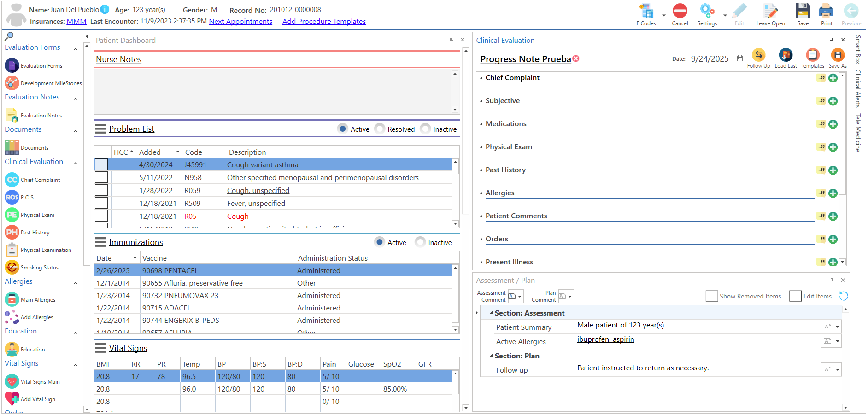
Task: Click Save As icon
Action: click(x=838, y=55)
